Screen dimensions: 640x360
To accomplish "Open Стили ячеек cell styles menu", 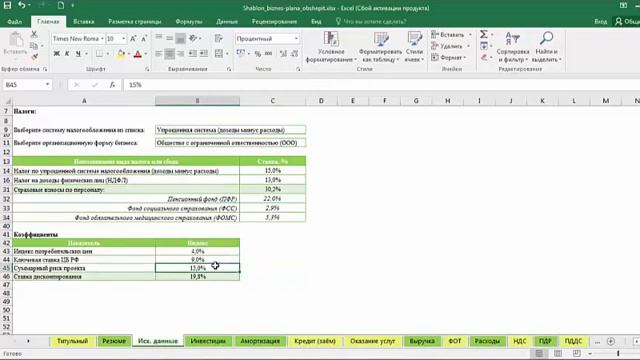I will (x=414, y=47).
